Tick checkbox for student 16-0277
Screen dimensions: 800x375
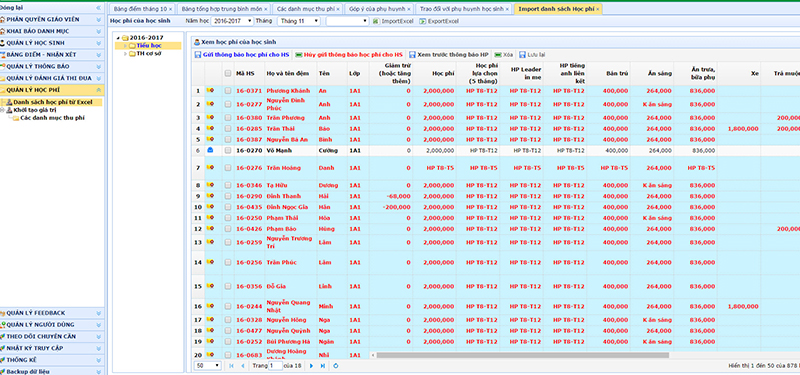(228, 104)
